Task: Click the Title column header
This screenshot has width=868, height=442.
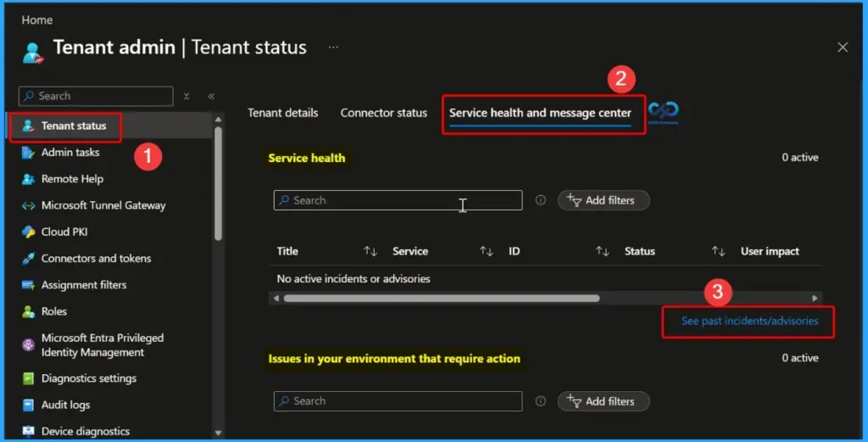Action: tap(287, 251)
